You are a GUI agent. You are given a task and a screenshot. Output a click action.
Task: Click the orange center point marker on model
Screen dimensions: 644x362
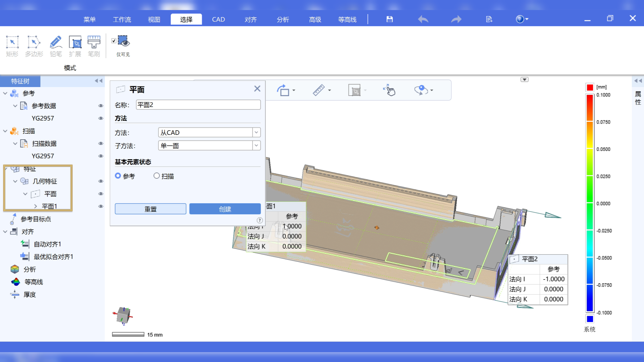coord(377,227)
